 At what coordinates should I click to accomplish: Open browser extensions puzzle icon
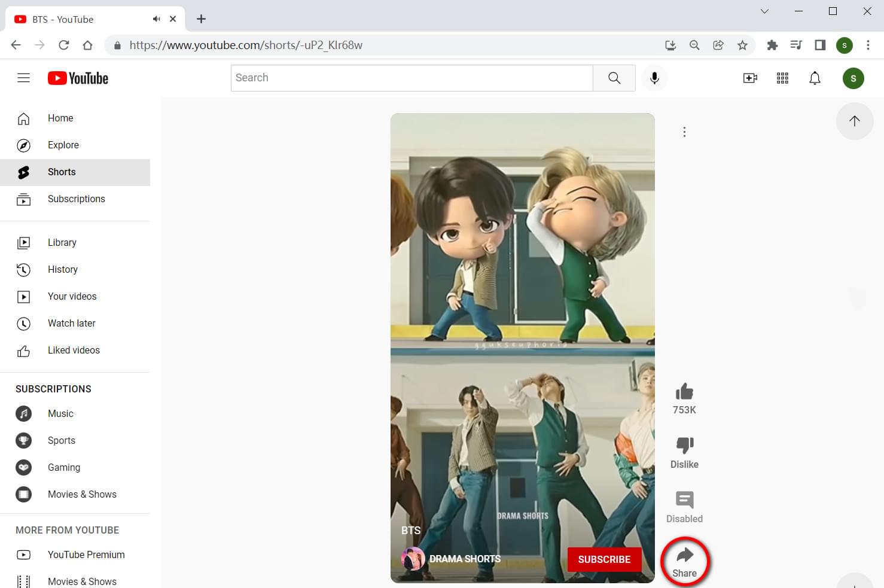pos(772,45)
